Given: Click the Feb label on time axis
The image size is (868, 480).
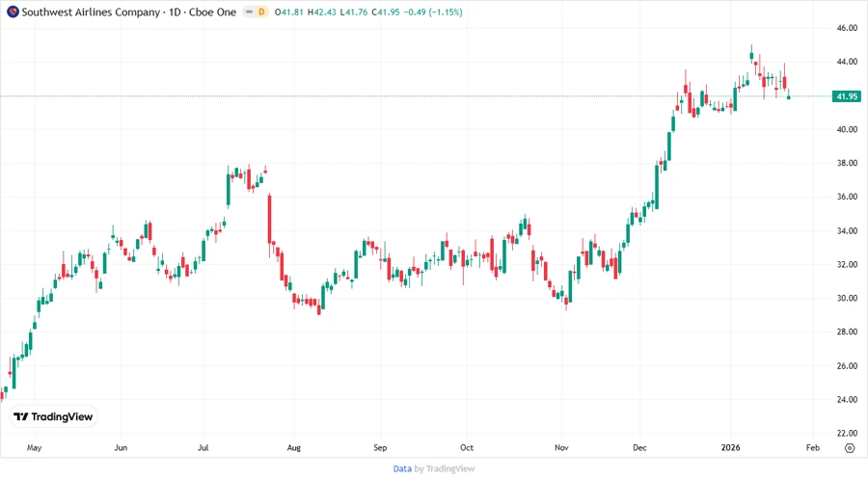Looking at the screenshot, I should 813,447.
